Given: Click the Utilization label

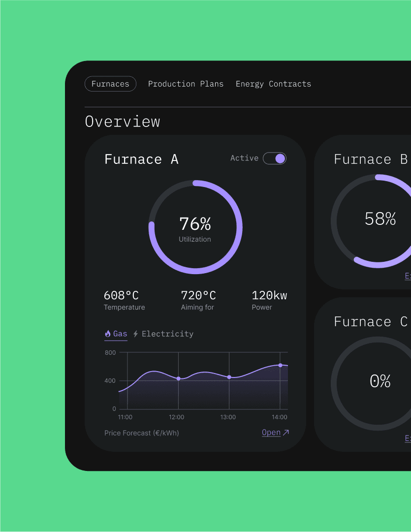Looking at the screenshot, I should (195, 239).
